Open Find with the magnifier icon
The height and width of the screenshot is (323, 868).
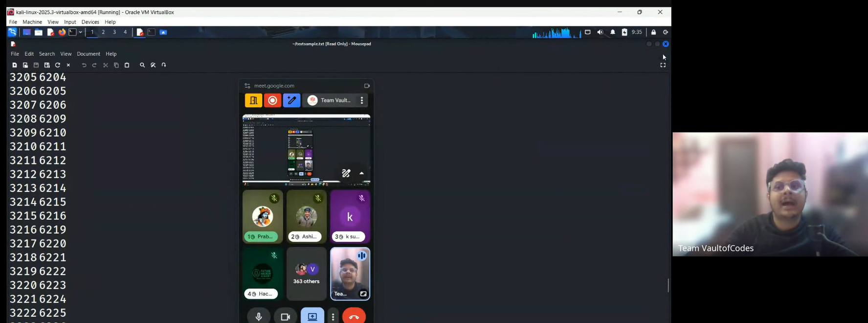142,65
